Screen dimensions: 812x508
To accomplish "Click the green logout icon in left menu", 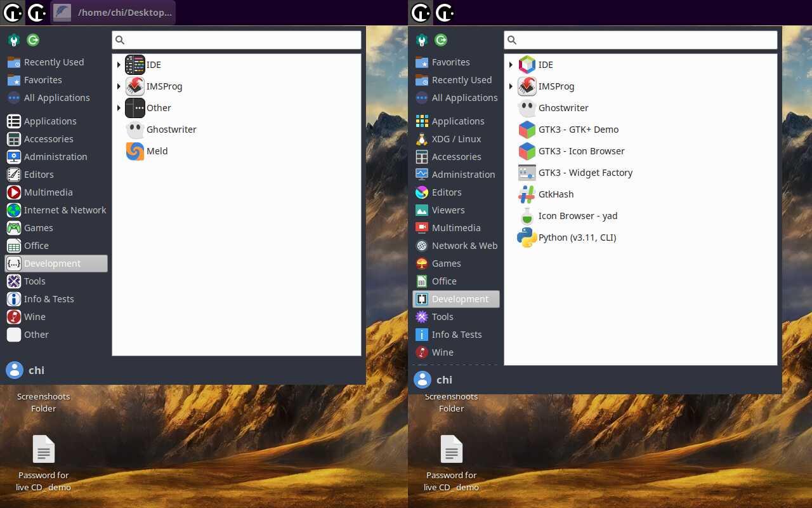I will [x=33, y=40].
